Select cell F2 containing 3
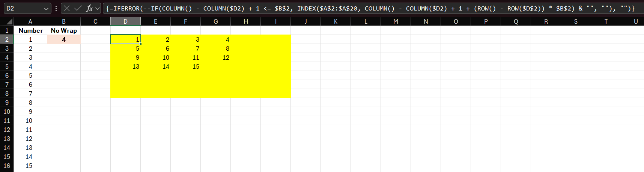644x172 pixels. click(185, 39)
